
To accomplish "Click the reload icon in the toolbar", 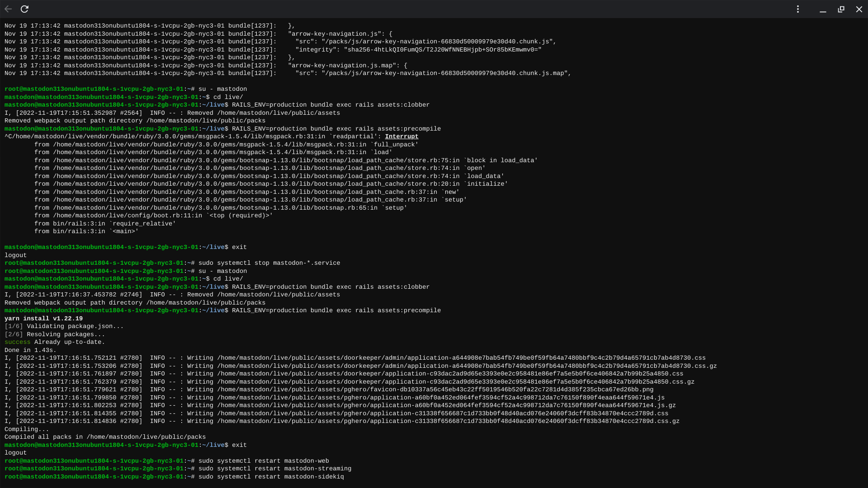I will click(x=24, y=9).
